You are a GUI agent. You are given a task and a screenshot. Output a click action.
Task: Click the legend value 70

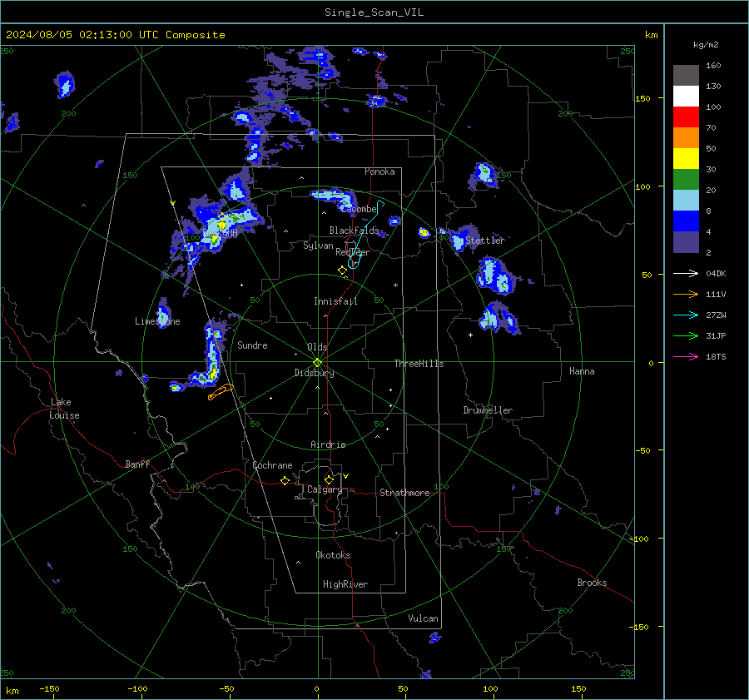tap(711, 127)
